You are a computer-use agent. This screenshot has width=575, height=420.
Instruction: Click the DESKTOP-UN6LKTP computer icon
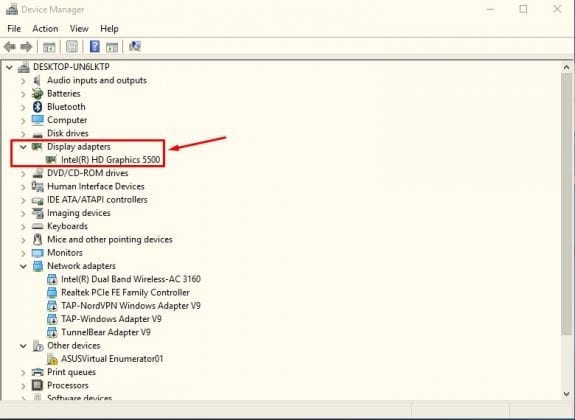(23, 67)
